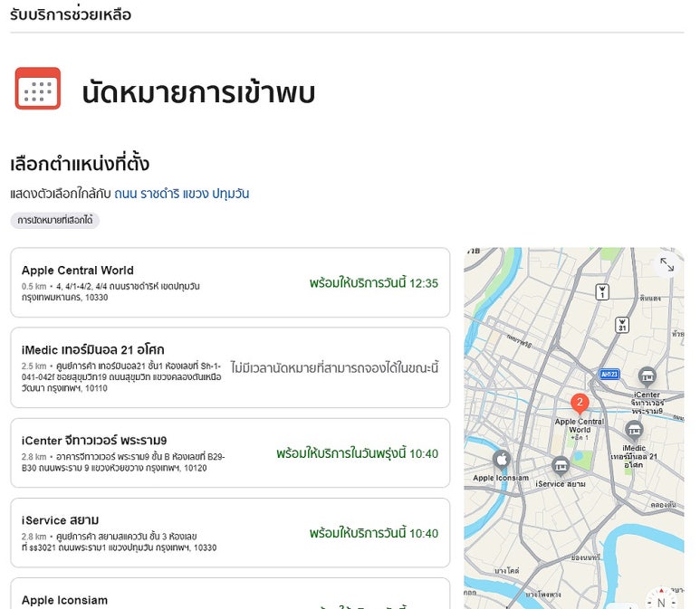Click the red calendar appointment icon
Image resolution: width=700 pixels, height=609 pixels.
(37, 89)
